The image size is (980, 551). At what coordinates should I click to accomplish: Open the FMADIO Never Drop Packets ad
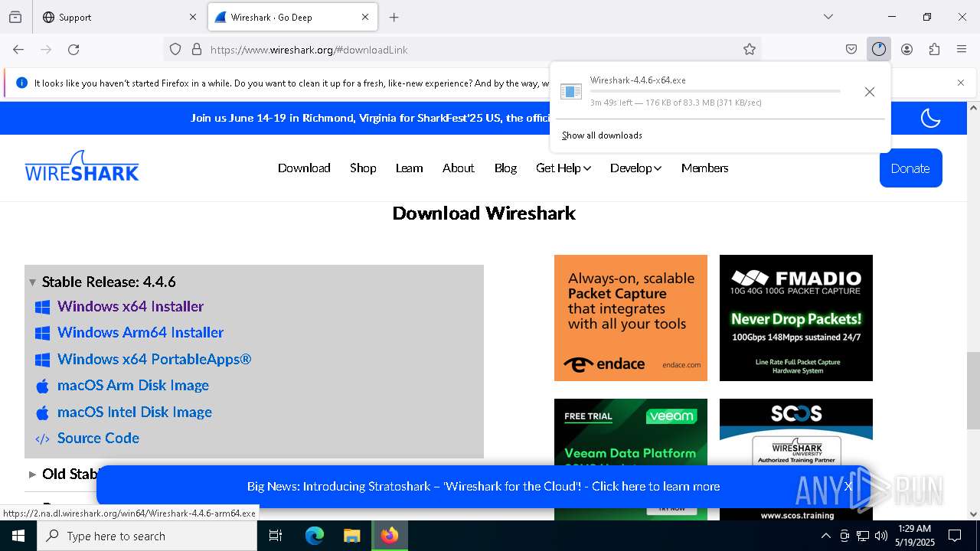(796, 318)
